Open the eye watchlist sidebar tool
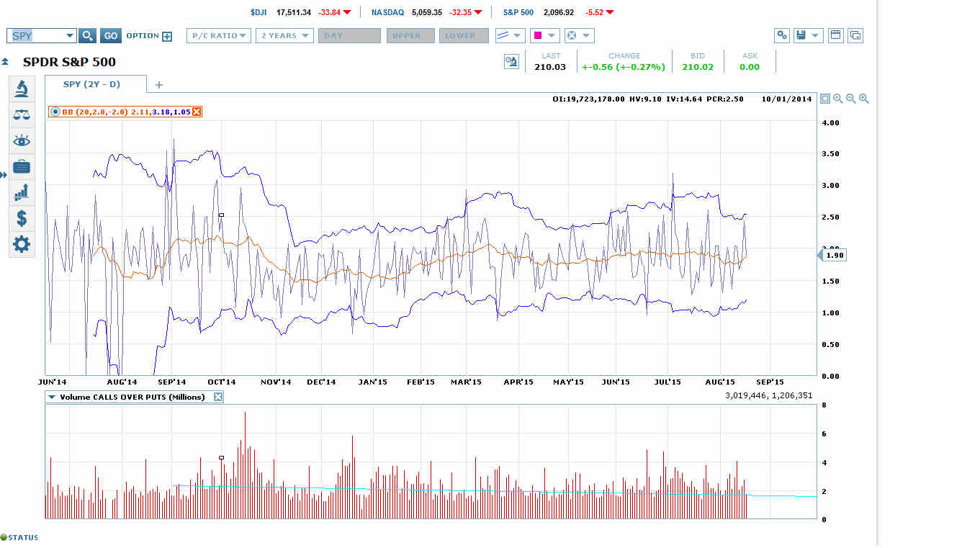The width and height of the screenshot is (980, 548). click(x=22, y=141)
